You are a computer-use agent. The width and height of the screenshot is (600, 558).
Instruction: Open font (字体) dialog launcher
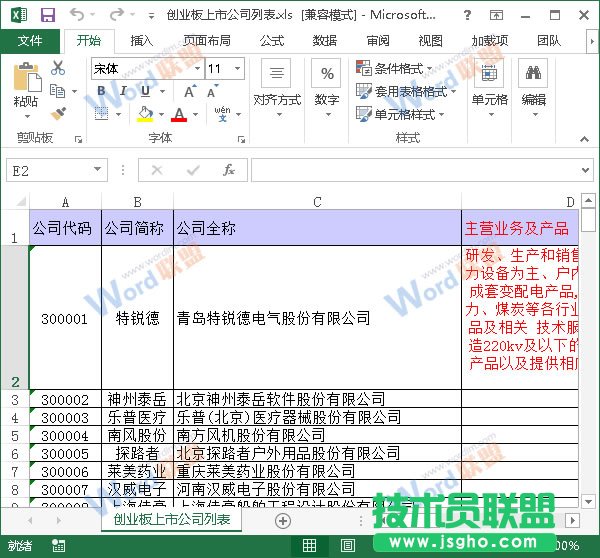(241, 140)
